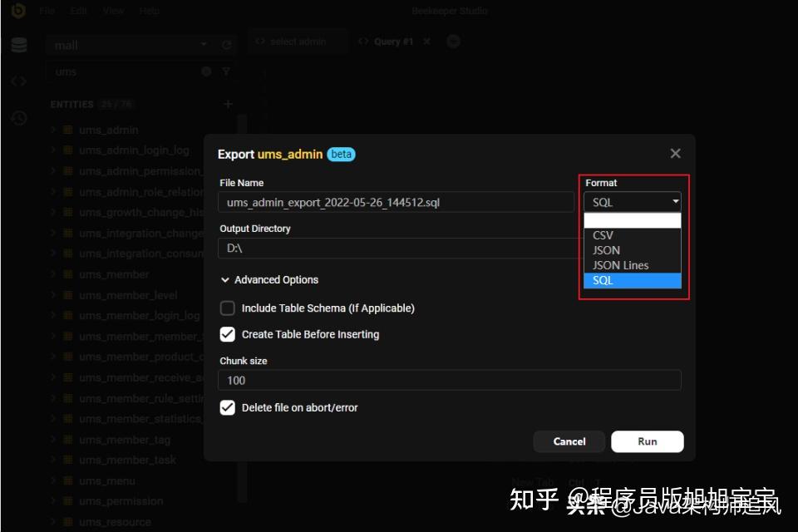Screen dimensions: 798x532
Task: Switch to the Query #1 tab
Action: tap(393, 42)
